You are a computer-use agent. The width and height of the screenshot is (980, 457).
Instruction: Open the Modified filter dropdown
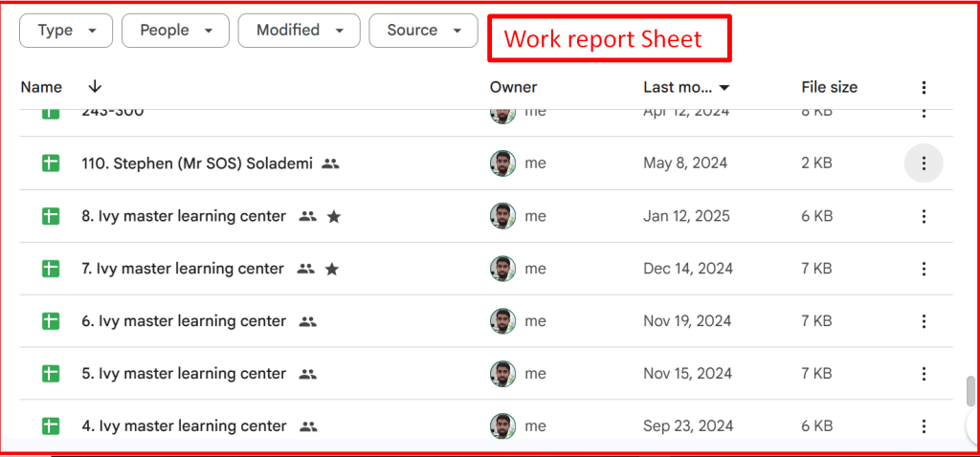pos(299,31)
